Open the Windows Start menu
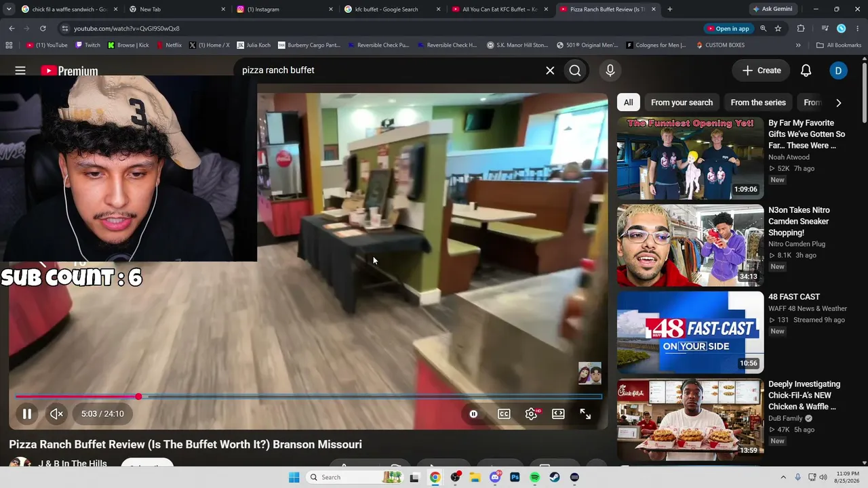868x488 pixels. [x=294, y=477]
